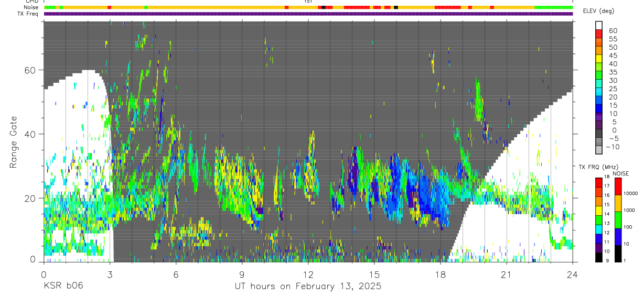Click the Range Gate axis label
The height and width of the screenshot is (297, 644).
(14, 142)
